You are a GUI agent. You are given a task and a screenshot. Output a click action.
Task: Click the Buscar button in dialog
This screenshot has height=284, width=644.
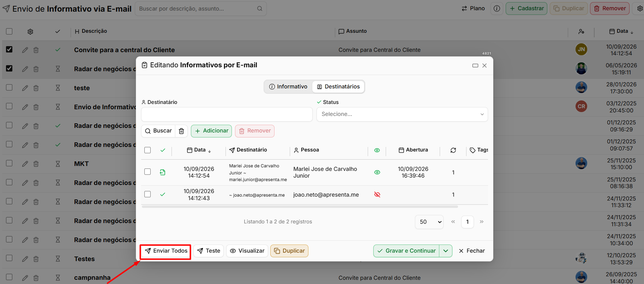pos(158,131)
